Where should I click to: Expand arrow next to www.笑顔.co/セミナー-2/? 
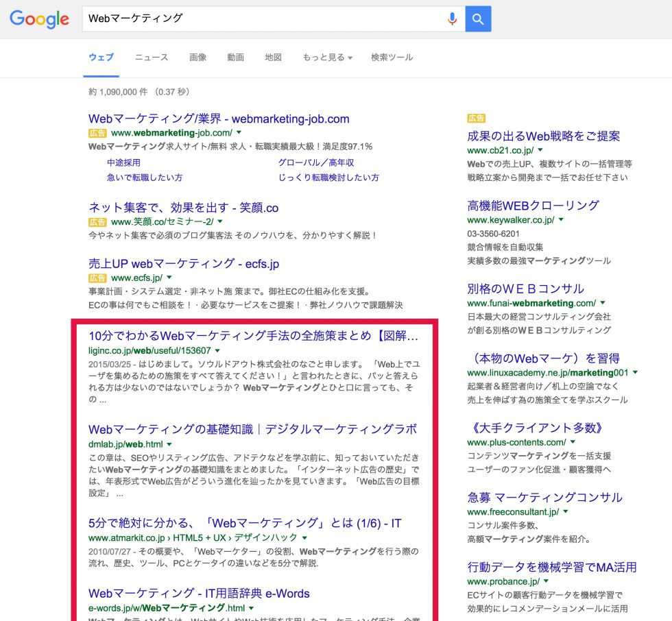point(220,221)
